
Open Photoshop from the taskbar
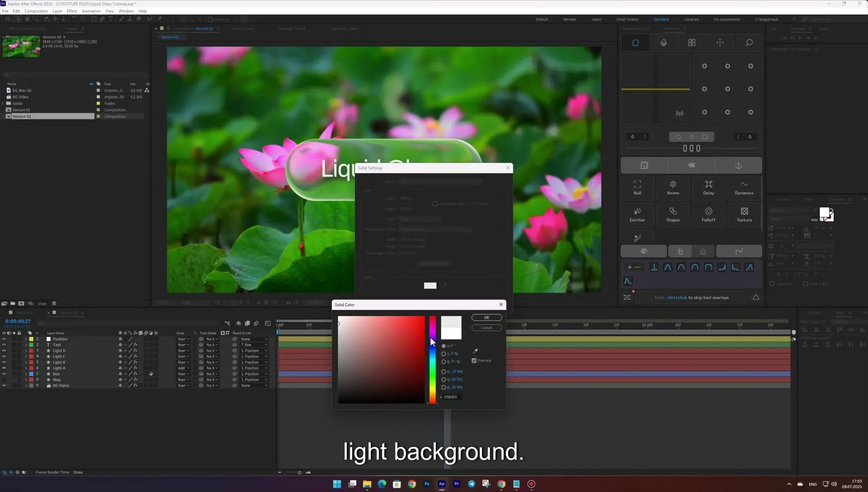(x=427, y=484)
